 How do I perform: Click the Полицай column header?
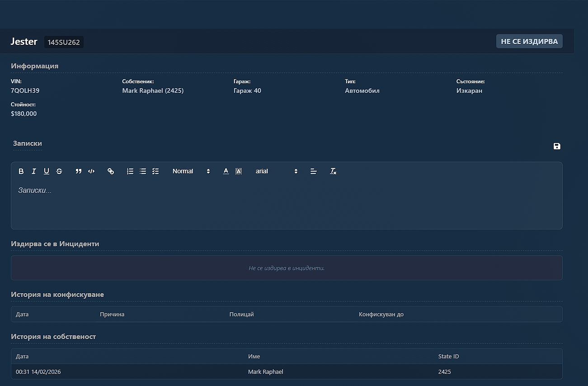(242, 314)
